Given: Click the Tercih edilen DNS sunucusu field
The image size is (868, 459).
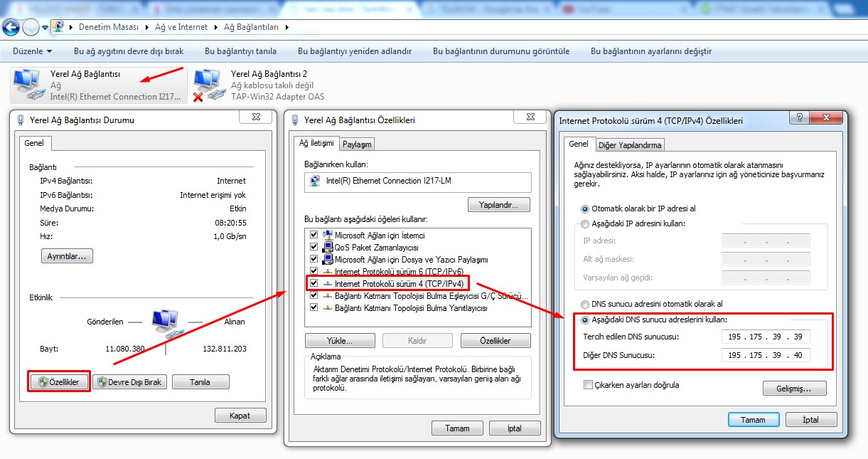Looking at the screenshot, I should pos(765,337).
